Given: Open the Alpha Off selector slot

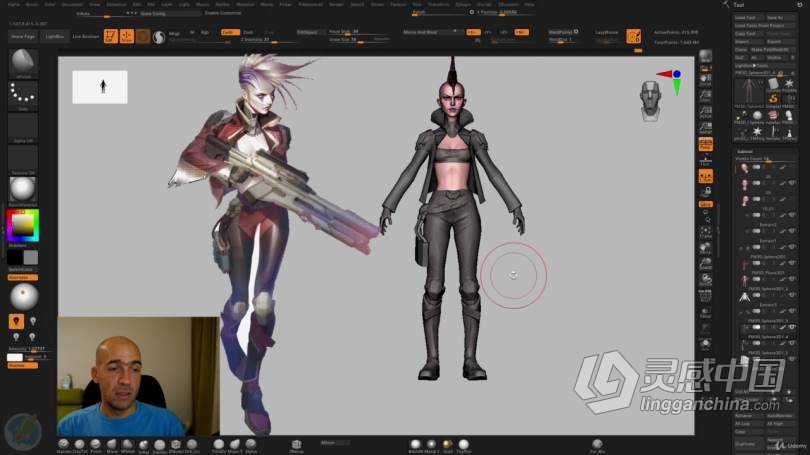Looking at the screenshot, I should 23,128.
